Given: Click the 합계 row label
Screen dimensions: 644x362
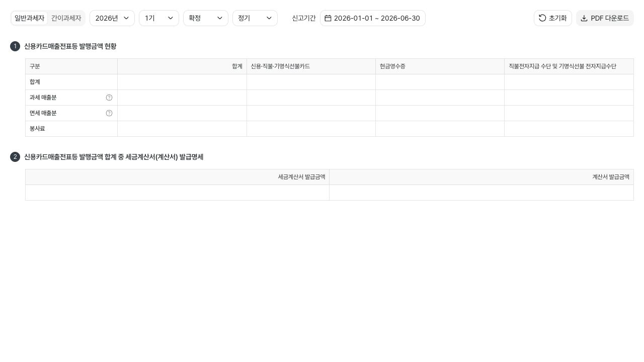Looking at the screenshot, I should pyautogui.click(x=71, y=82).
